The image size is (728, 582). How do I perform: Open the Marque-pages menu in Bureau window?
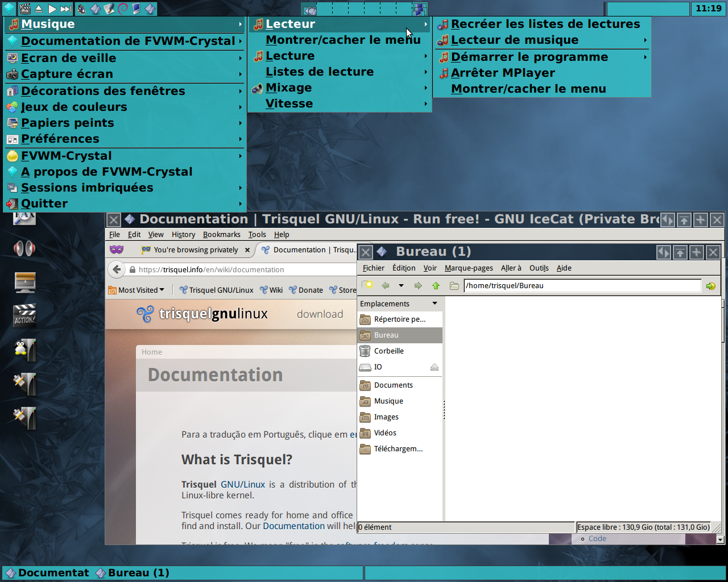(469, 268)
